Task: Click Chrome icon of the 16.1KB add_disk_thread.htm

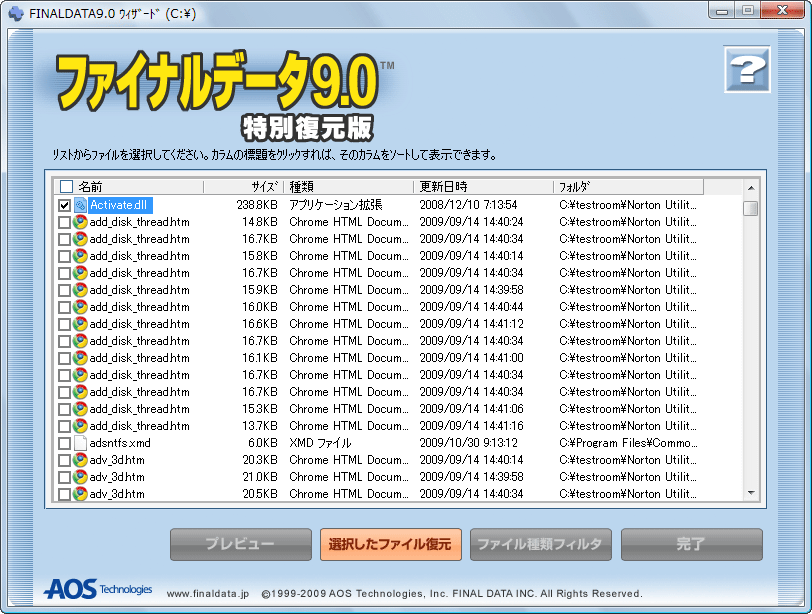Action: coord(80,358)
